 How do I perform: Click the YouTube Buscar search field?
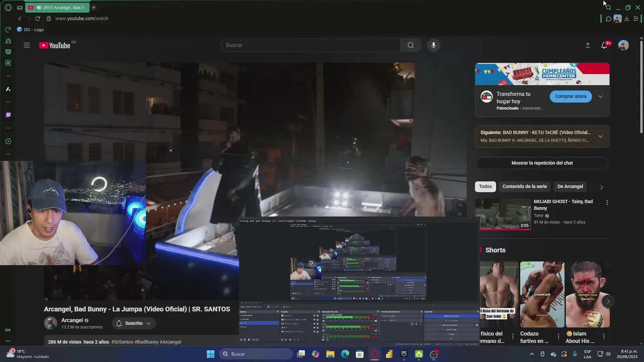pos(310,45)
